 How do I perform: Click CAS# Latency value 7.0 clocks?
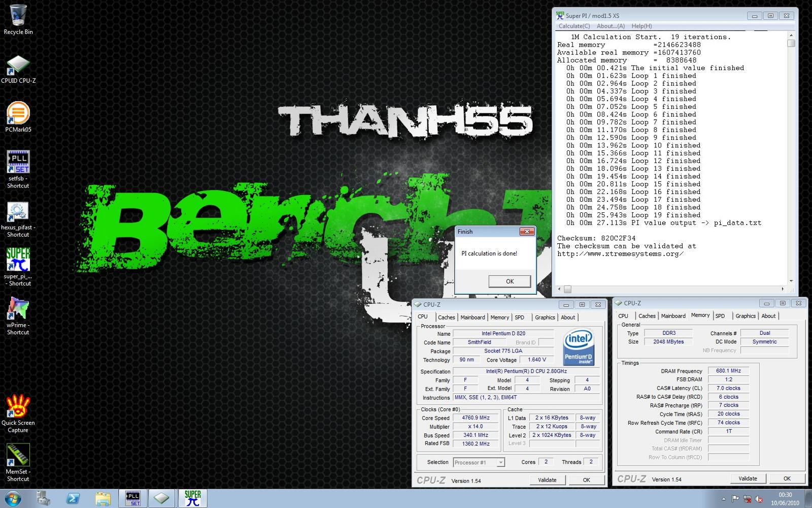pos(728,388)
